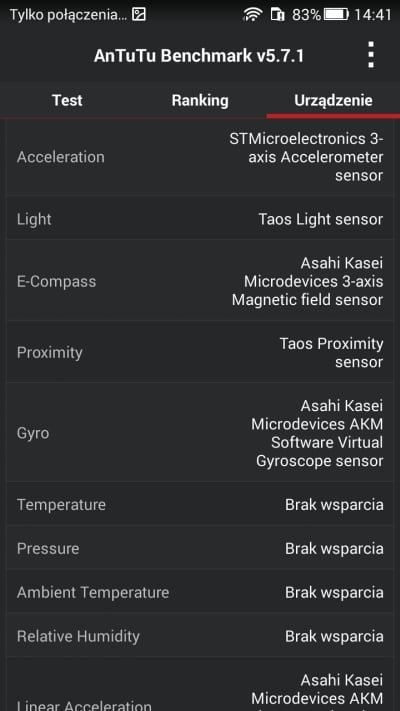Tap the Pressure row
Screen dimensions: 400x711
point(200,548)
